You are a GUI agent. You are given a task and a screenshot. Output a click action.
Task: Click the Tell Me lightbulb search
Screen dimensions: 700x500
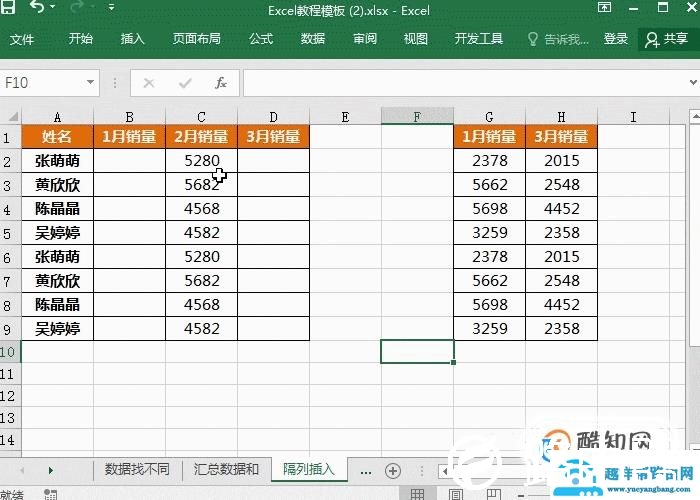558,39
